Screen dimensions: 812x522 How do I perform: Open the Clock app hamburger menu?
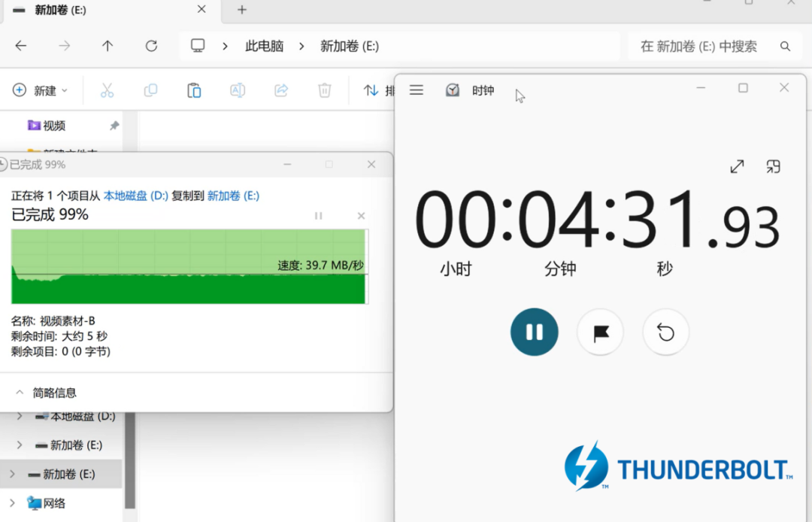[417, 90]
